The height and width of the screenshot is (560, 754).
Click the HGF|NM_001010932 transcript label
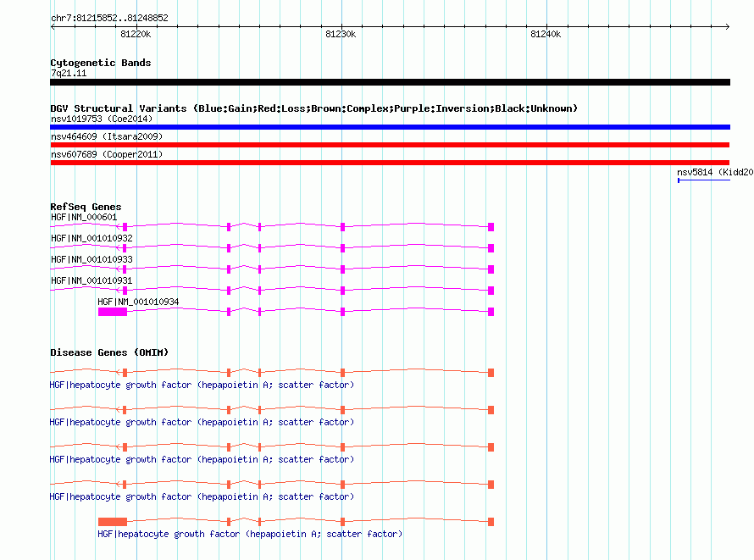tap(91, 238)
